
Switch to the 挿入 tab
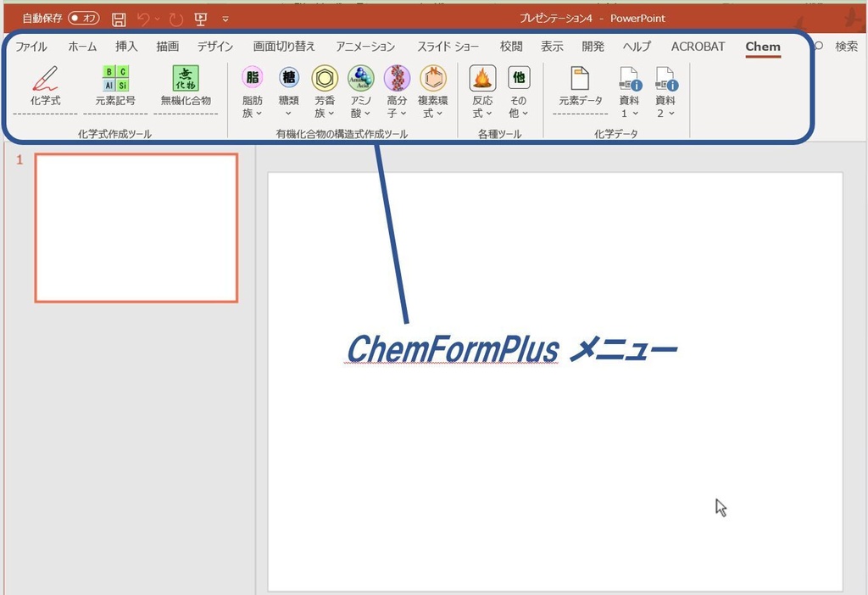coord(126,47)
